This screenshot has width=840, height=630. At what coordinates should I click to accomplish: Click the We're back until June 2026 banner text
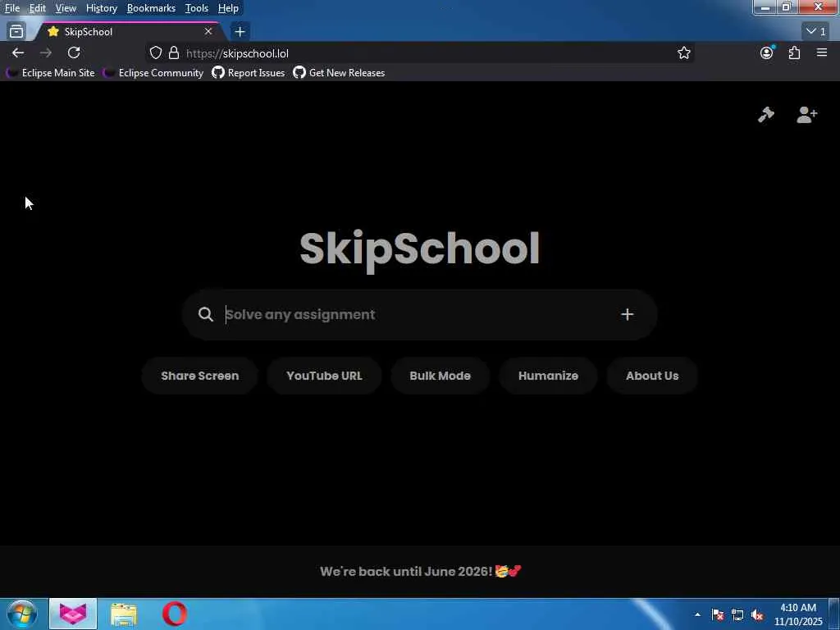[420, 571]
